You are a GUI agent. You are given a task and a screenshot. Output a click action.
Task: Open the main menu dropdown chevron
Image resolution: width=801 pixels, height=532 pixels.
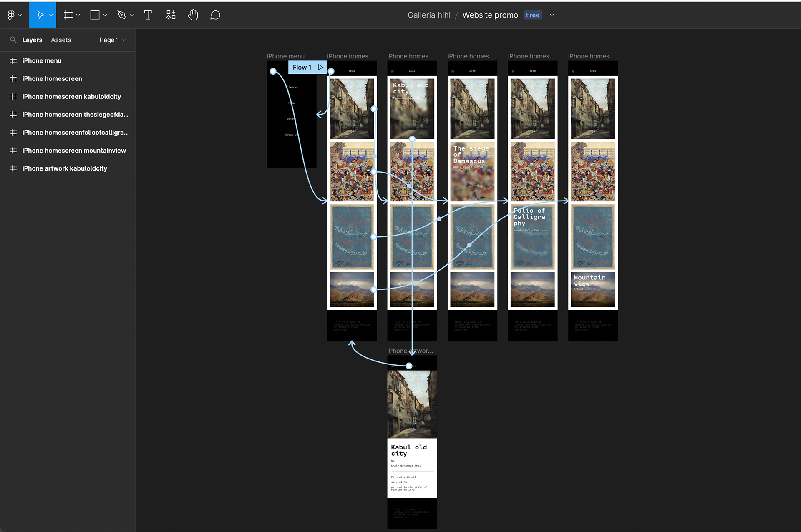point(20,15)
